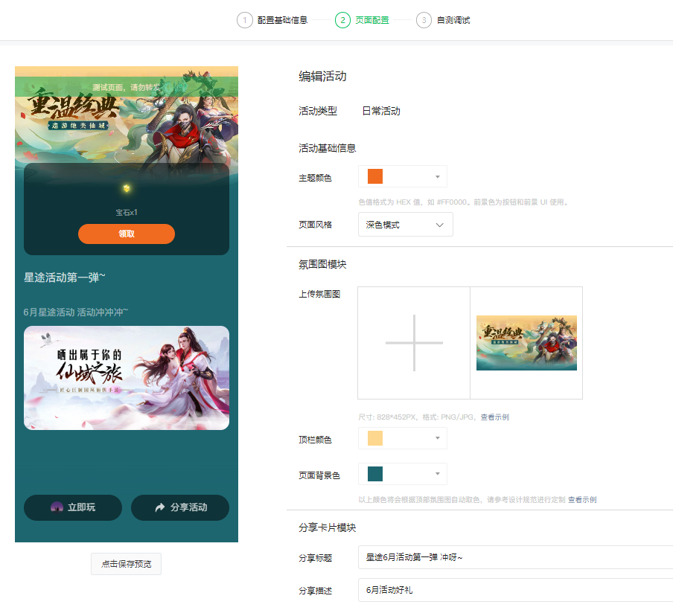Open the 深色模式 page style dropdown
Image resolution: width=673 pixels, height=616 pixels.
[x=406, y=225]
